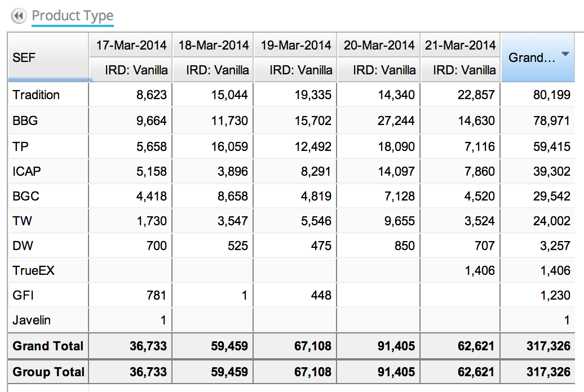Select the 20-Mar-2014 column header

tap(379, 46)
